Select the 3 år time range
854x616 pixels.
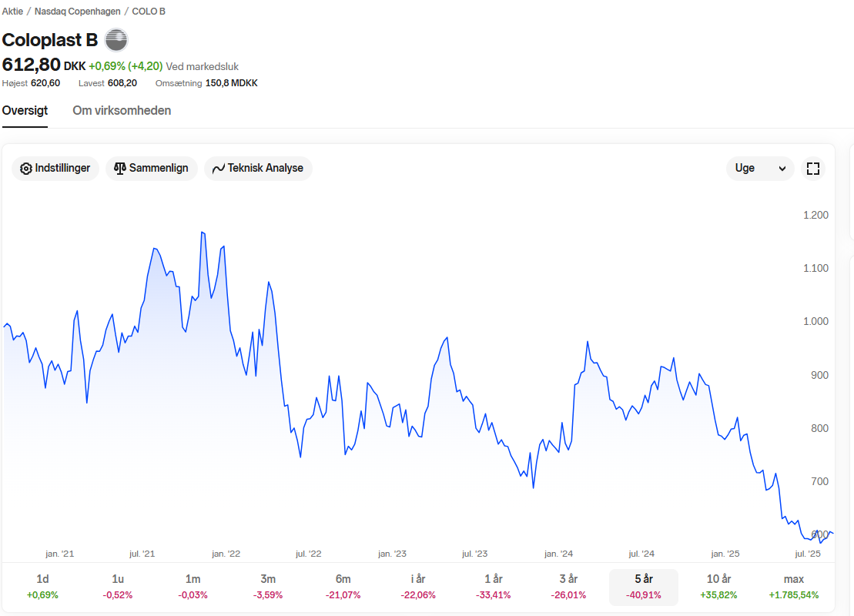click(568, 587)
